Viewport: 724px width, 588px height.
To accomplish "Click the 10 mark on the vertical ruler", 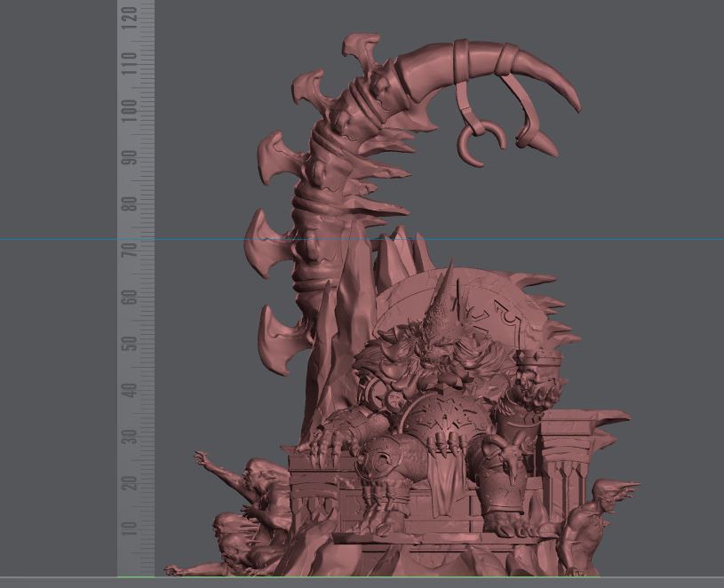I will [131, 528].
